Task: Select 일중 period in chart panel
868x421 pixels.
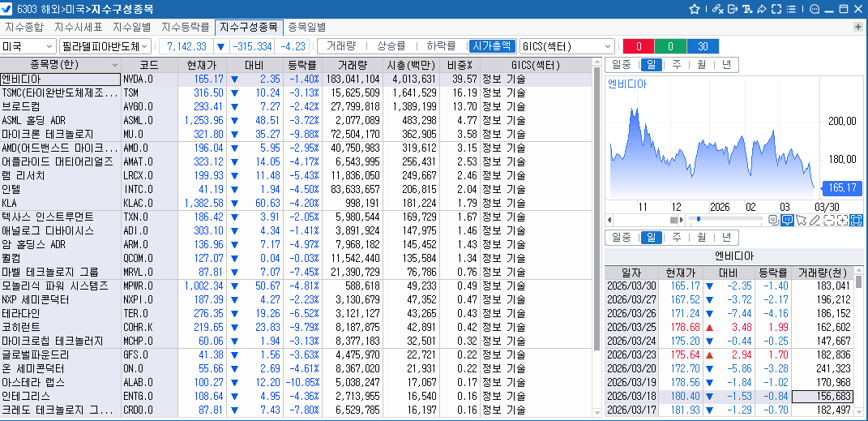Action: (x=621, y=65)
